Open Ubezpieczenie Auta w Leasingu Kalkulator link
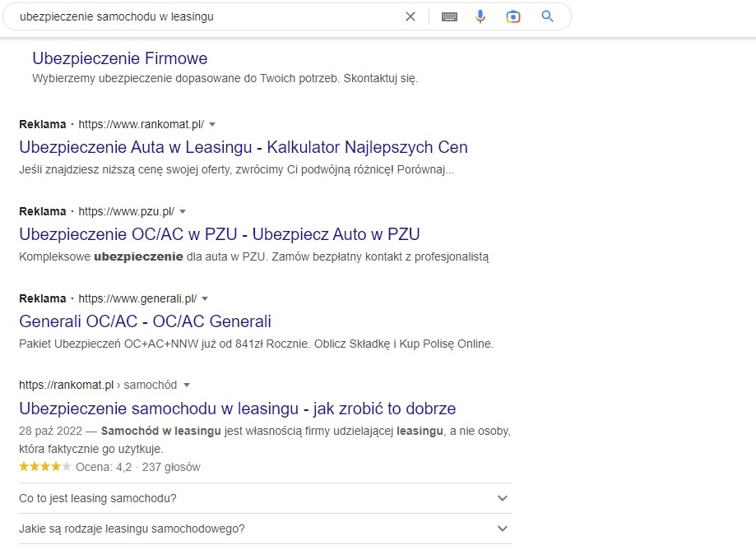 click(x=243, y=147)
